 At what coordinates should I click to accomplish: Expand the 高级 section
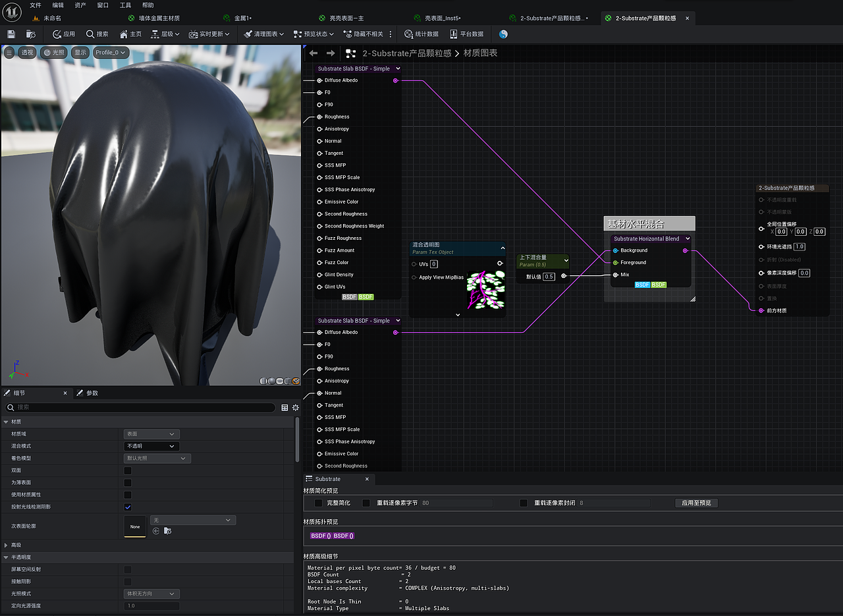(x=7, y=546)
